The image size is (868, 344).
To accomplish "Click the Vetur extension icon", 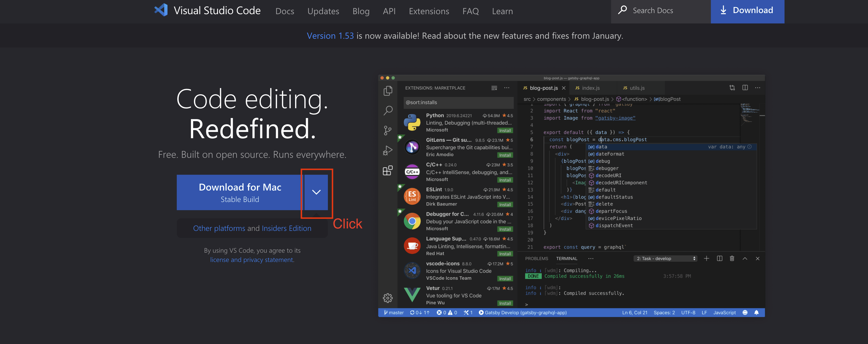I will click(412, 295).
